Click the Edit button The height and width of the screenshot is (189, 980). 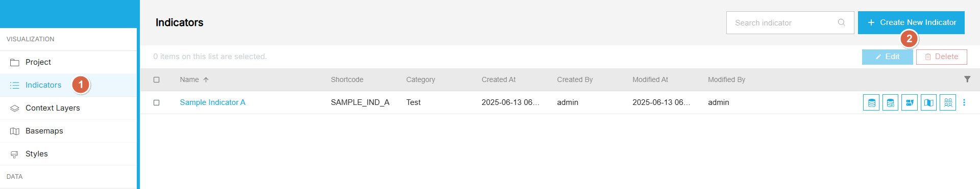888,57
